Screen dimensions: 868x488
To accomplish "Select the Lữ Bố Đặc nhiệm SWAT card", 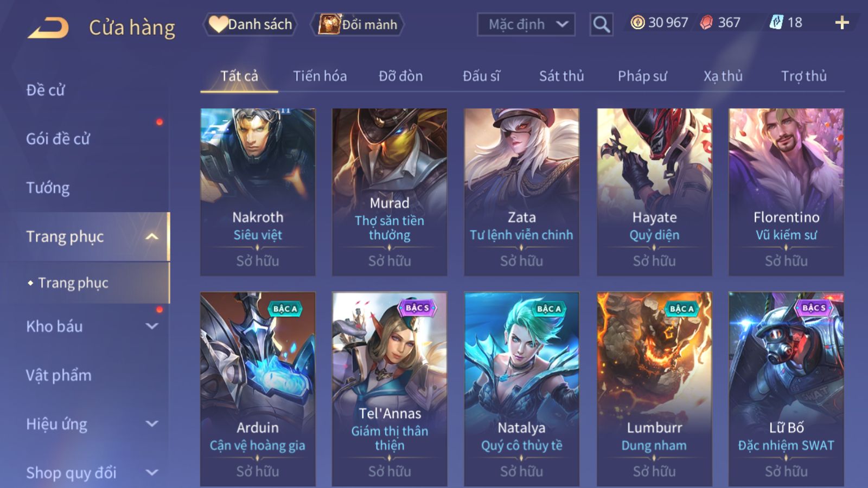I will point(786,389).
